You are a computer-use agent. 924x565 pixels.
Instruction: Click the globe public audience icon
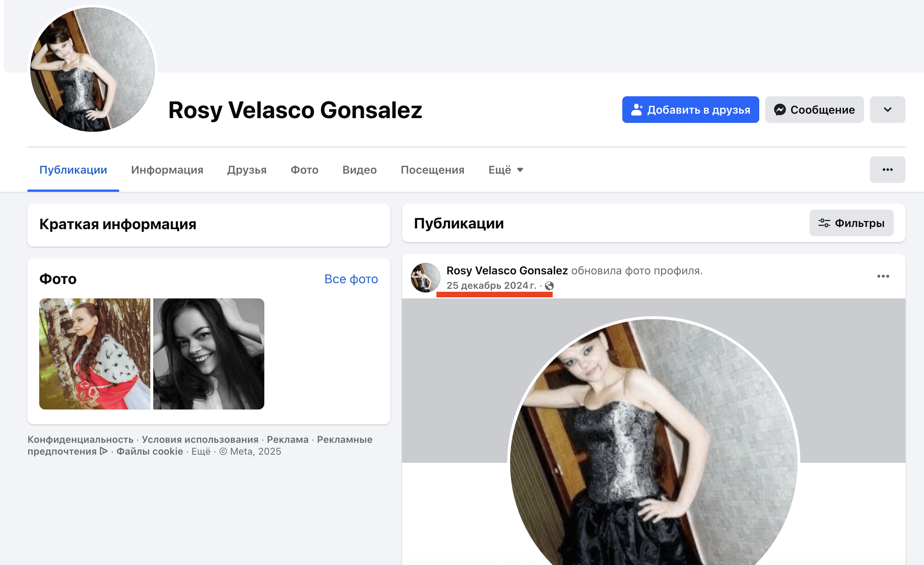point(549,286)
